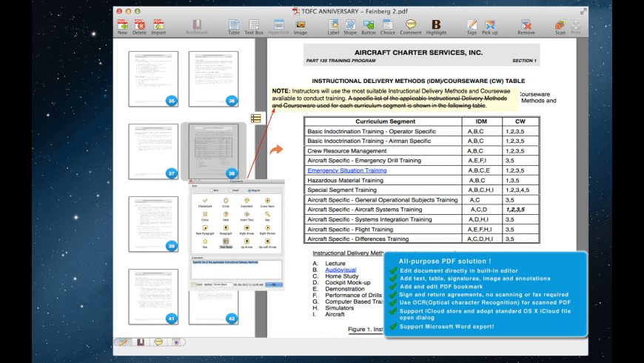Choose the Small icon size option
The height and width of the screenshot is (363, 644).
[x=232, y=190]
